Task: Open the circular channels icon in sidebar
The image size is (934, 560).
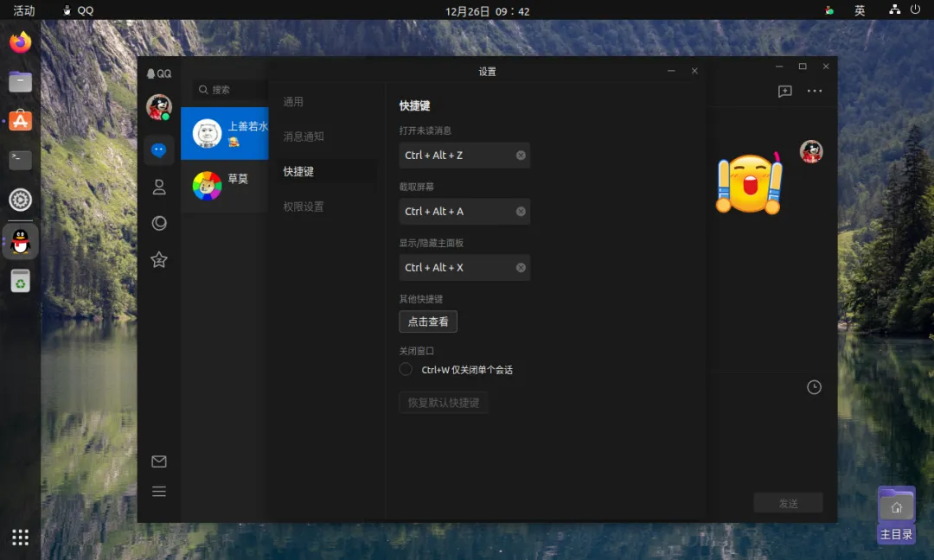Action: point(159,223)
